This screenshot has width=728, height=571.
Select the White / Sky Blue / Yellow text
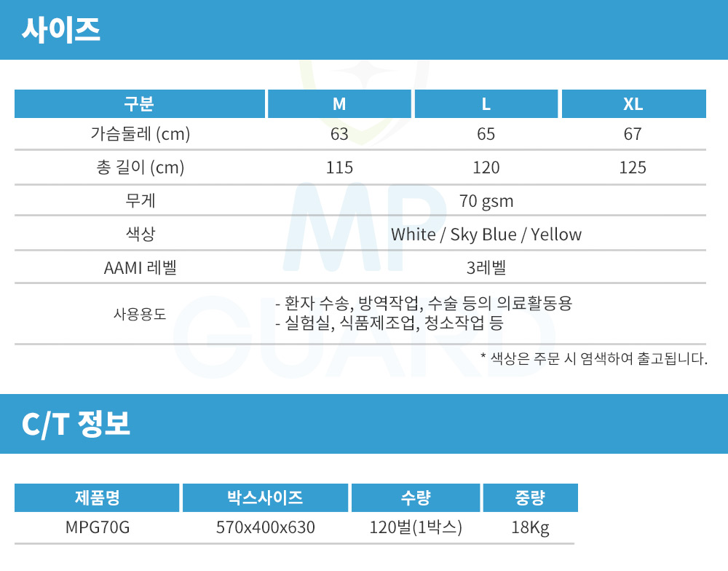tap(486, 235)
